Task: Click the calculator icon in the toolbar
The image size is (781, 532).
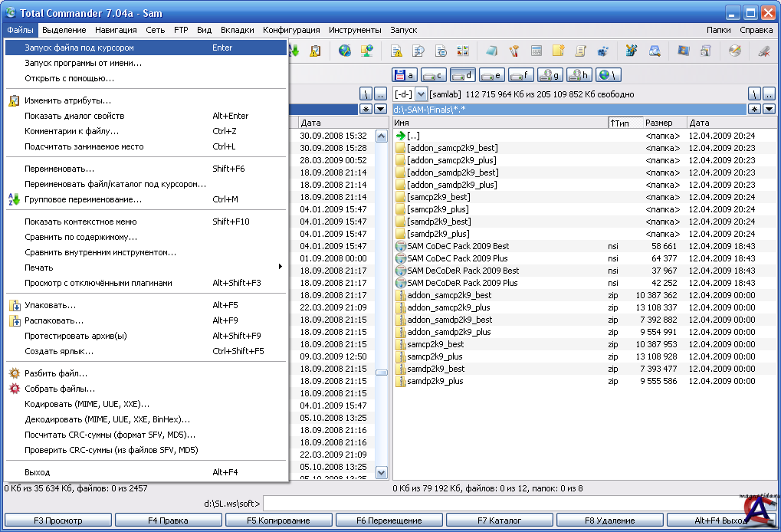Action: click(537, 51)
